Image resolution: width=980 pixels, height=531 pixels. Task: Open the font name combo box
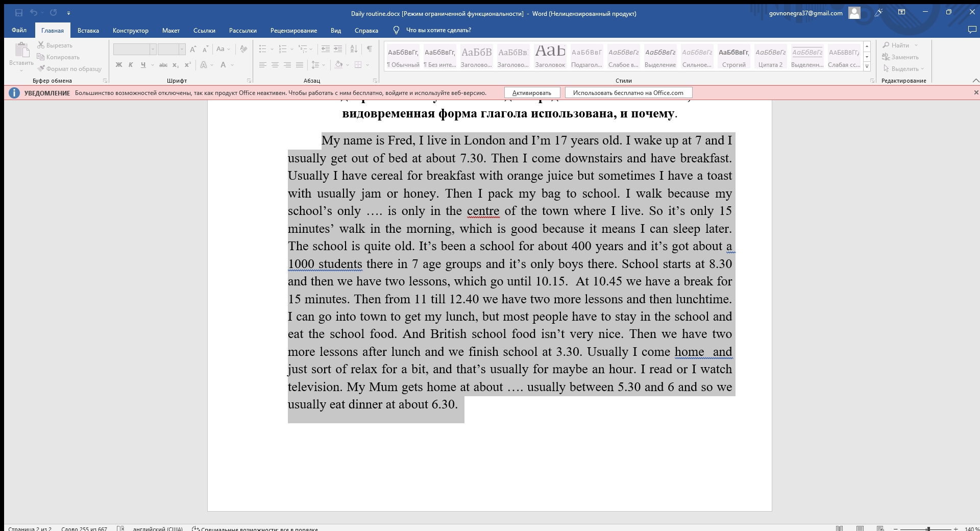coord(134,49)
